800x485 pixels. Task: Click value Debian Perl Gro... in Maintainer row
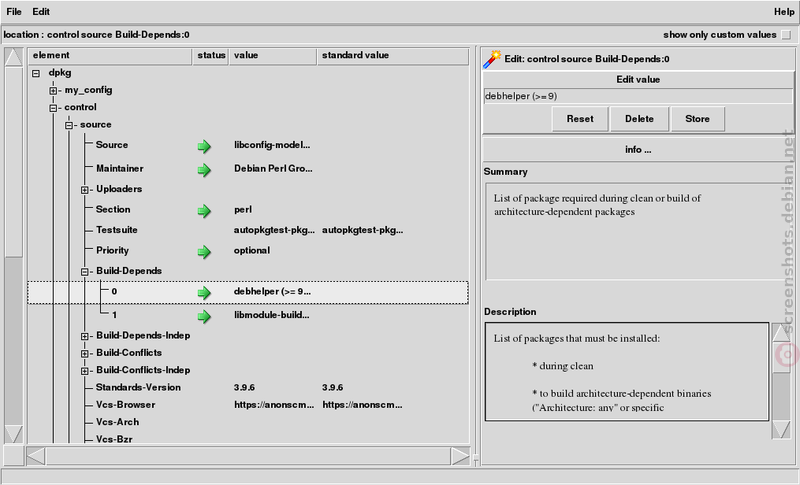tap(273, 168)
